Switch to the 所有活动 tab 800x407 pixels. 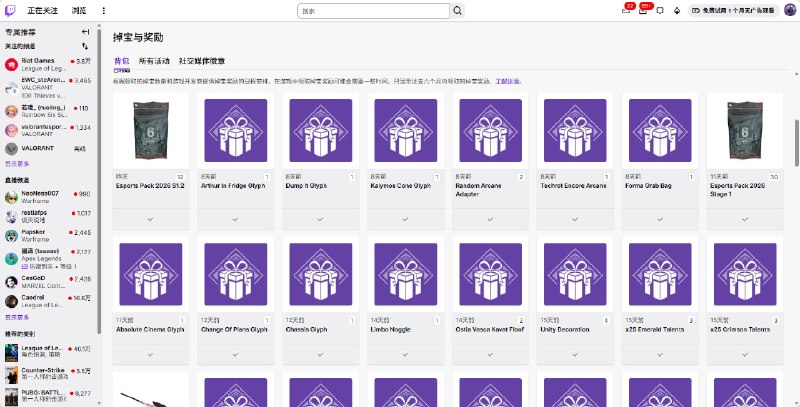tap(154, 61)
